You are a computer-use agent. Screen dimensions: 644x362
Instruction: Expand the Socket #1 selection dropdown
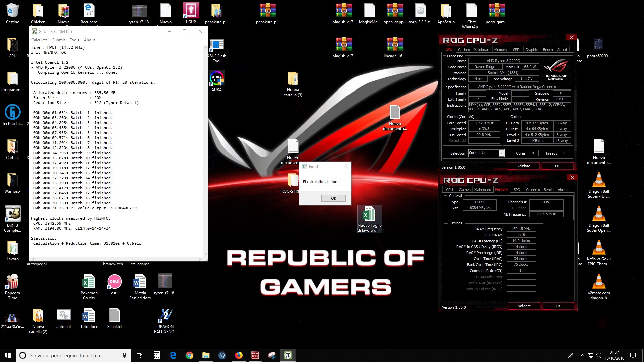click(501, 153)
